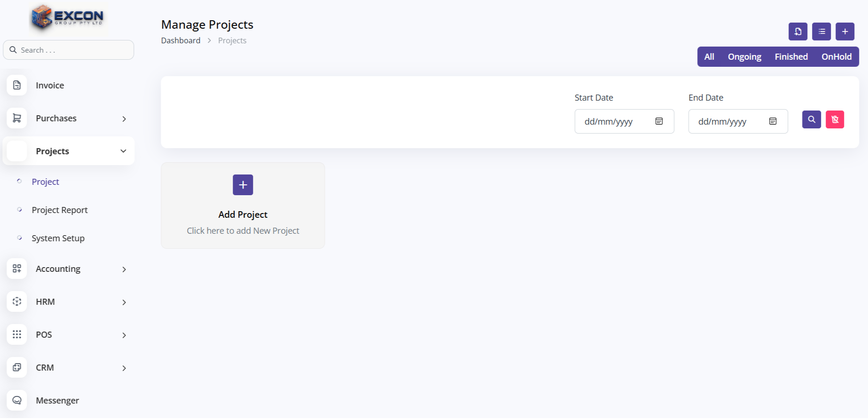Click the purple search filter button
This screenshot has height=420, width=868.
point(811,119)
